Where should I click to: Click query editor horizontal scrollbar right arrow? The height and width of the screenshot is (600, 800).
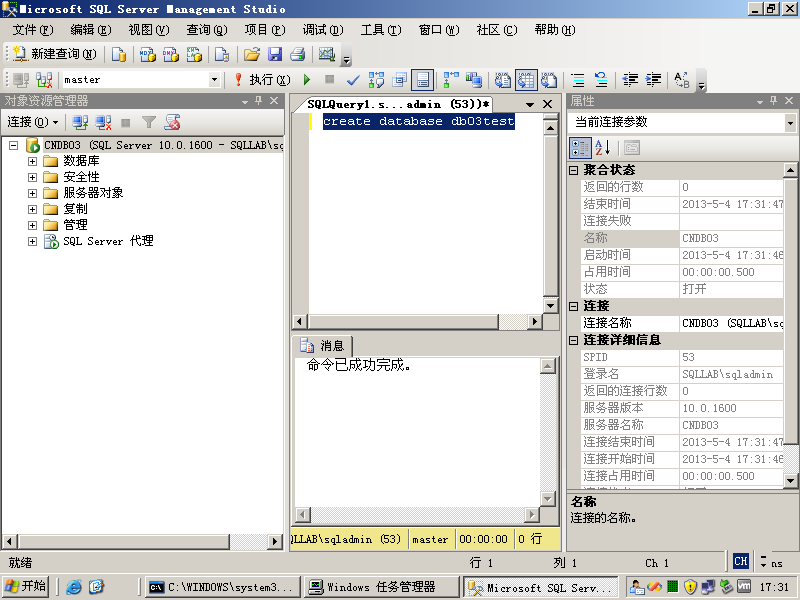tap(534, 321)
